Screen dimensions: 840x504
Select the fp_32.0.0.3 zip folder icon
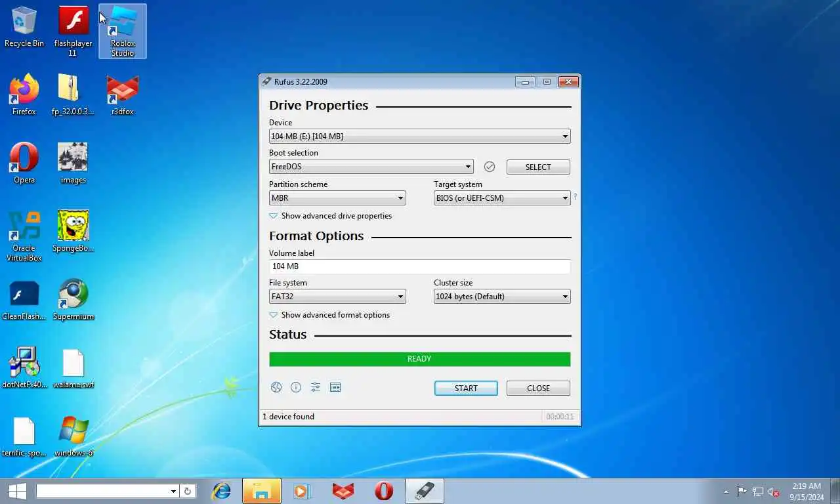point(73,95)
